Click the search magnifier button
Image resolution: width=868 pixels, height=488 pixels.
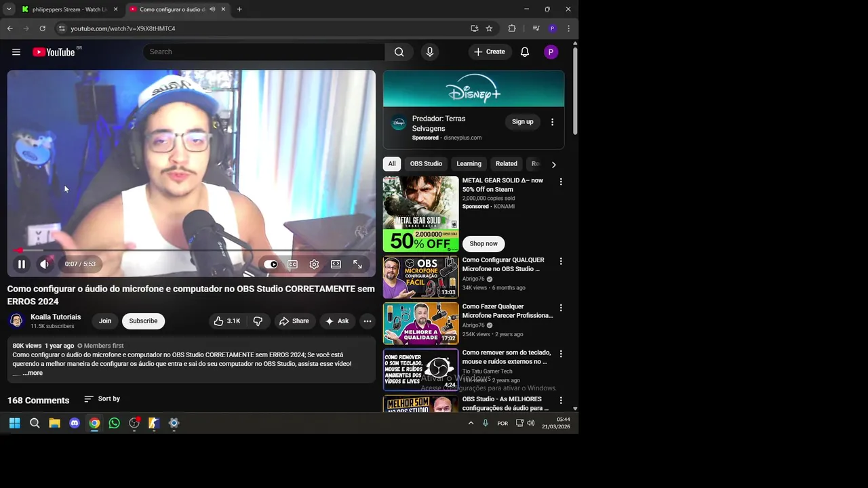pyautogui.click(x=399, y=52)
